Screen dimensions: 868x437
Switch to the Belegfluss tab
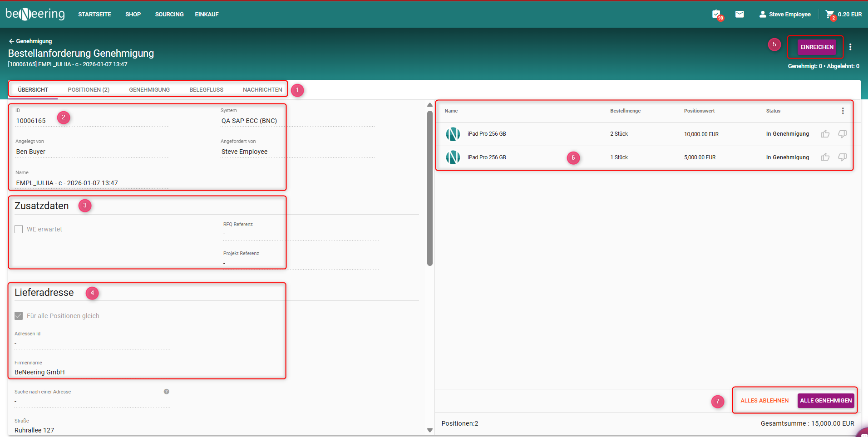tap(206, 90)
